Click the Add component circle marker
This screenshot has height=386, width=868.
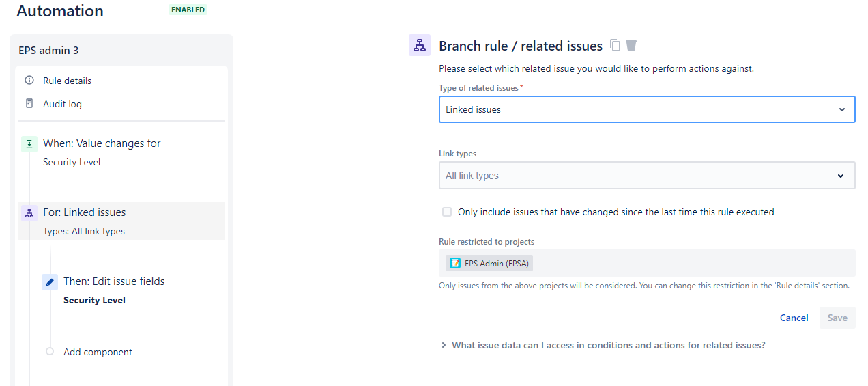[x=50, y=352]
